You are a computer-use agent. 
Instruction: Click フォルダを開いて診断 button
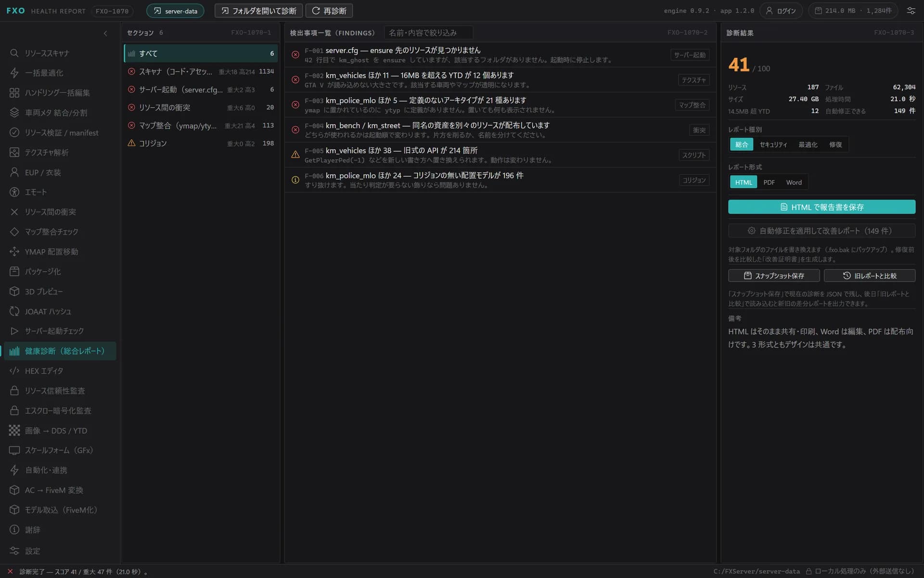pos(258,11)
